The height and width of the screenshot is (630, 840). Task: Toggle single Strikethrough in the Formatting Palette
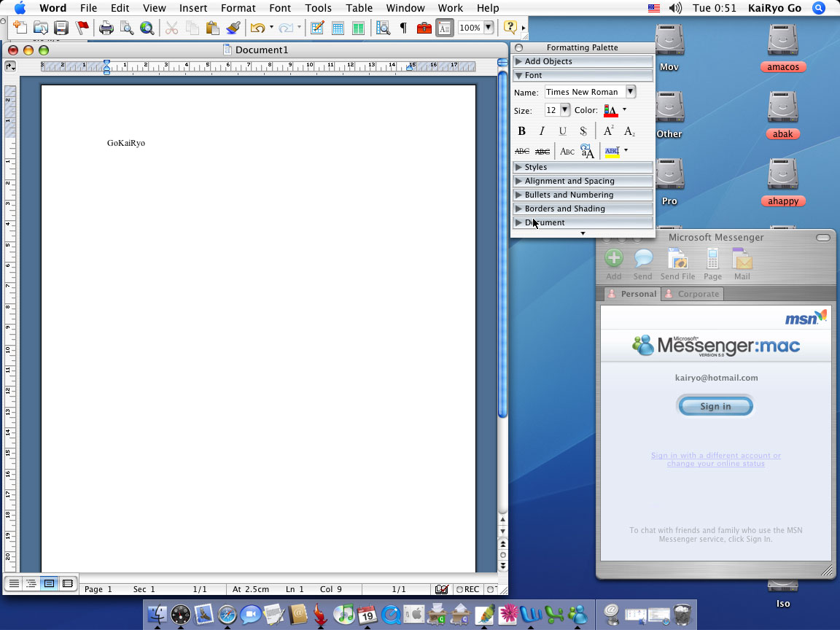(x=522, y=152)
